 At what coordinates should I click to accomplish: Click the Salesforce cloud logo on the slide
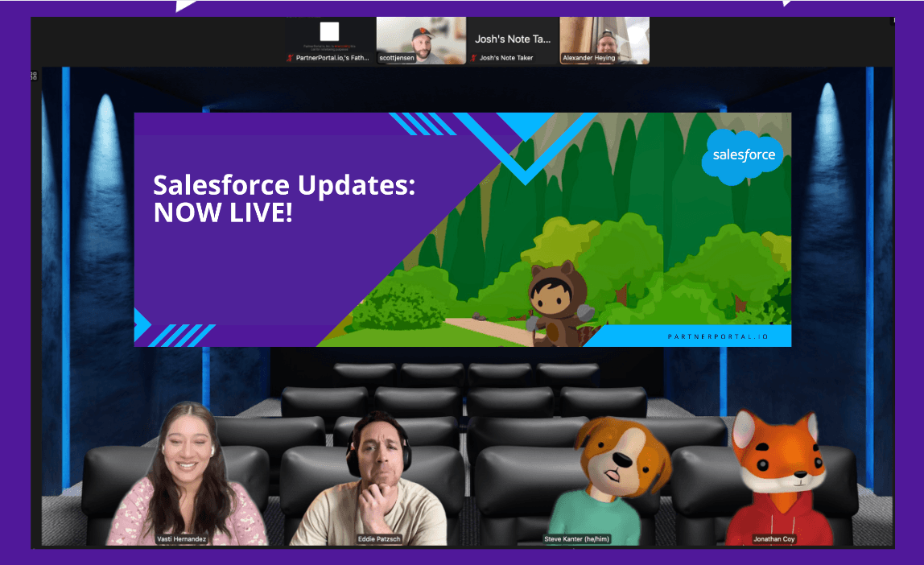click(x=743, y=157)
